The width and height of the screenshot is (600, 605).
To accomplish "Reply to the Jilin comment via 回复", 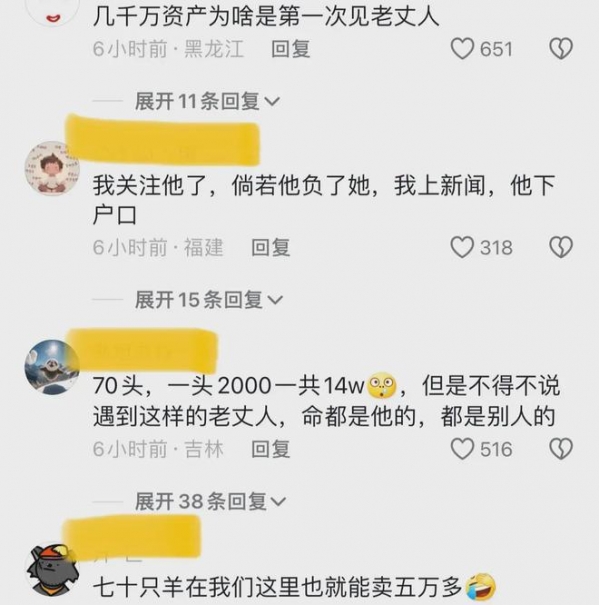I will click(x=270, y=449).
